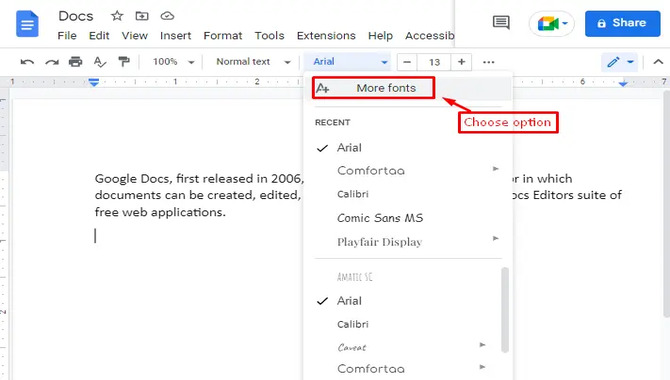The height and width of the screenshot is (380, 670).
Task: Select Amatic SC font
Action: point(354,277)
